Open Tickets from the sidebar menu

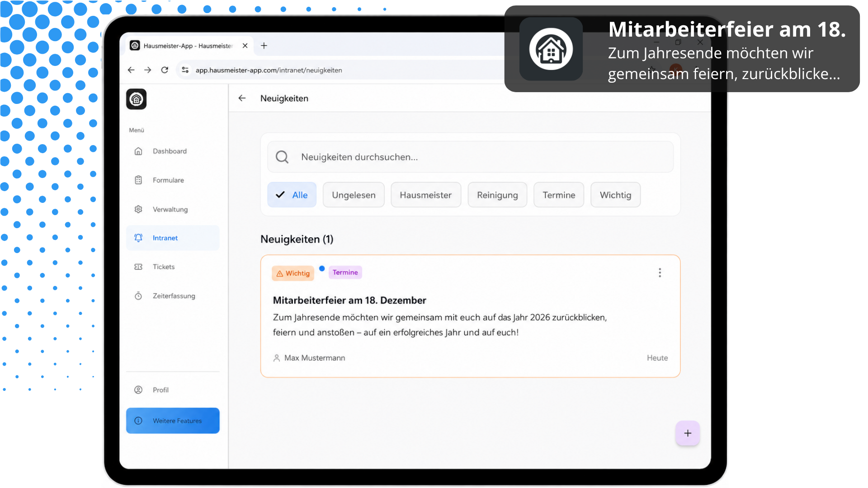pos(173,267)
